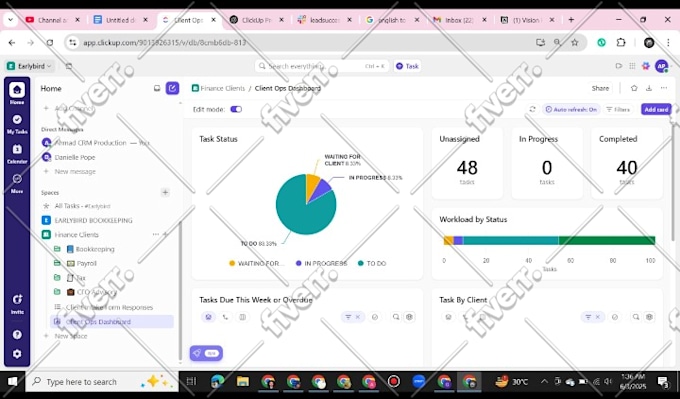Switch to the Untitled document browser tab

(x=121, y=20)
